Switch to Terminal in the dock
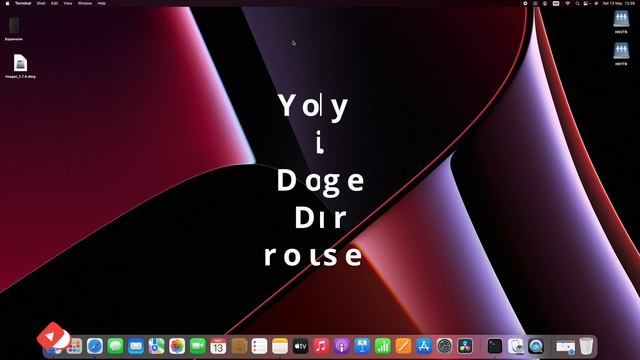Viewport: 640px width, 360px height. 495,347
